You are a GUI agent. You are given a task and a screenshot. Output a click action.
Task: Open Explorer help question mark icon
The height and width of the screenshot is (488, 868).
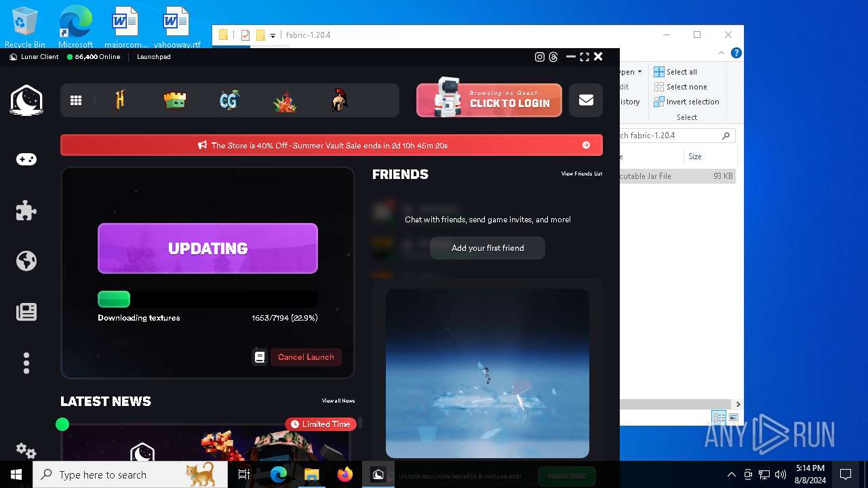[x=736, y=53]
